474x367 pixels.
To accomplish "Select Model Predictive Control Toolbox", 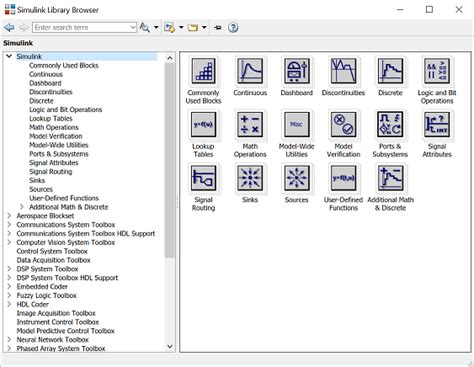I will [x=66, y=331].
